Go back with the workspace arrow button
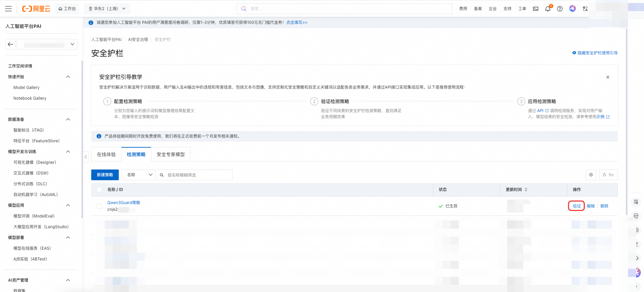Image resolution: width=644 pixels, height=292 pixels. pyautogui.click(x=10, y=44)
